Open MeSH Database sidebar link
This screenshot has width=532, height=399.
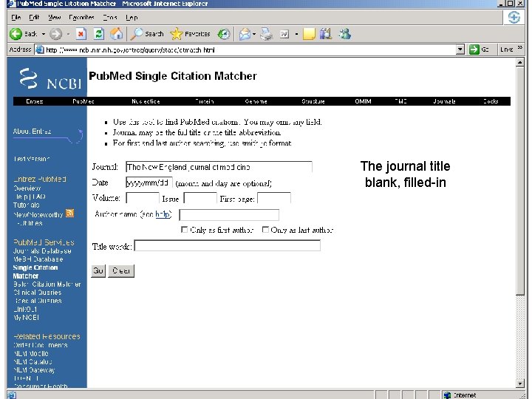pyautogui.click(x=38, y=259)
